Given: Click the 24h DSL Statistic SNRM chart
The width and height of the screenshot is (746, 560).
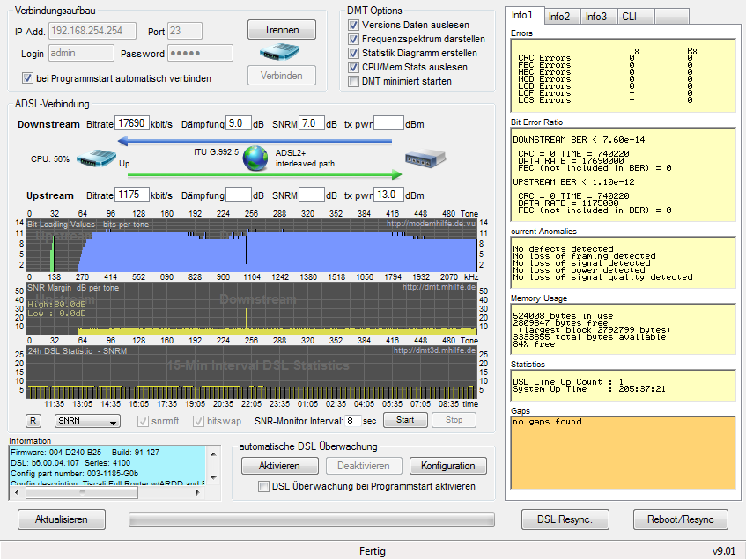Looking at the screenshot, I should pyautogui.click(x=251, y=372).
